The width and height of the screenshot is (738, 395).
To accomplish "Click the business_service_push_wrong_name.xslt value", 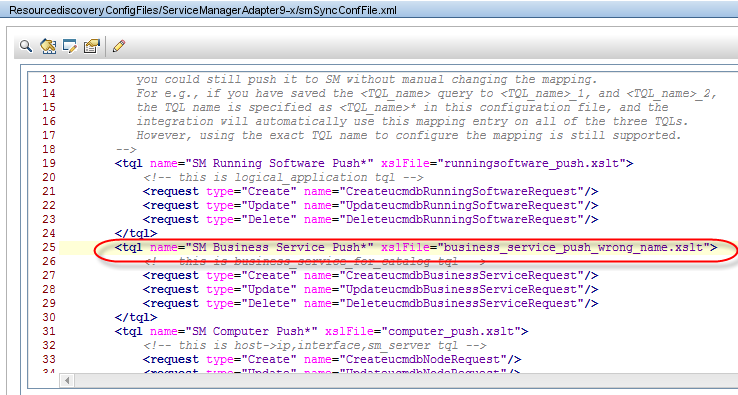I will point(574,247).
